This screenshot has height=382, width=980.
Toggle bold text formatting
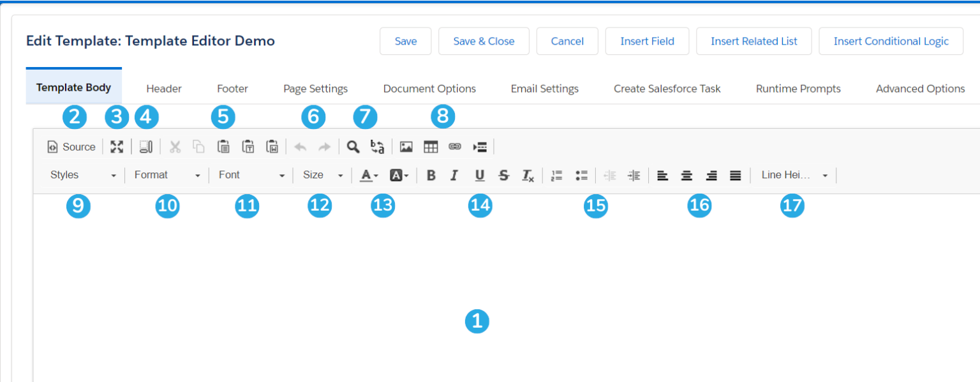tap(431, 175)
